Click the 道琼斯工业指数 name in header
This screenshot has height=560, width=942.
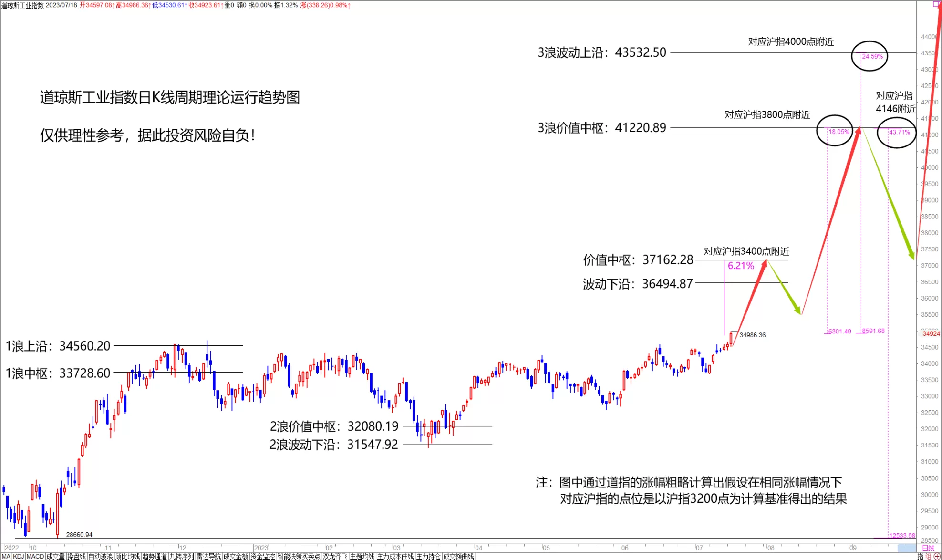coord(22,5)
